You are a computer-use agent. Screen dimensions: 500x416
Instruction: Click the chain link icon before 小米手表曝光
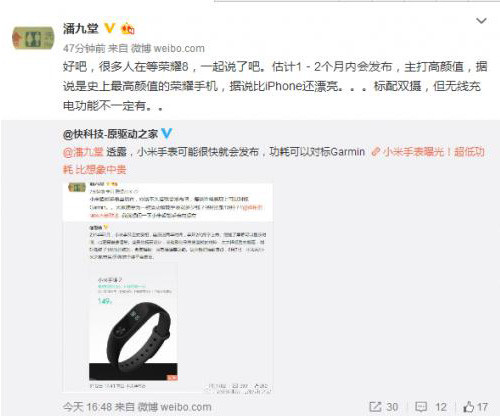(376, 152)
